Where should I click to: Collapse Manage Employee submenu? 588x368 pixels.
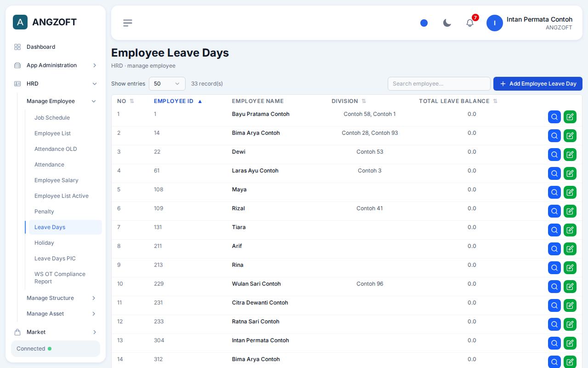coord(62,101)
